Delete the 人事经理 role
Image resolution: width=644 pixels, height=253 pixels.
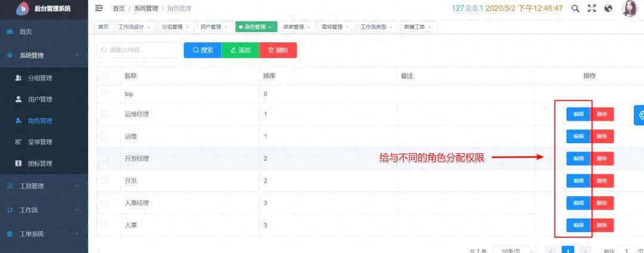[x=602, y=203]
